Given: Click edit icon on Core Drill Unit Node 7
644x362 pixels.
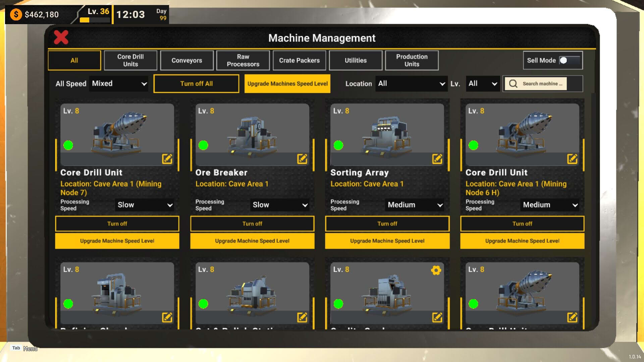Looking at the screenshot, I should [x=167, y=159].
